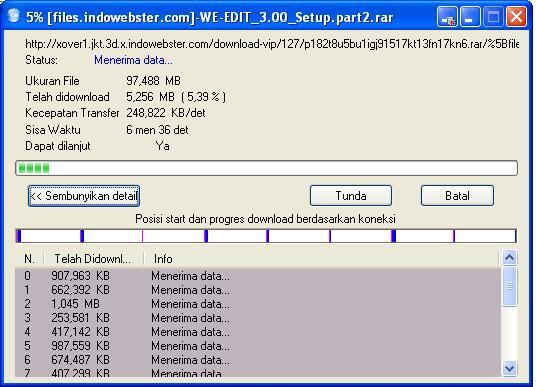Select connection row 1 with 662,392 KB
This screenshot has width=536, height=387.
(x=258, y=290)
